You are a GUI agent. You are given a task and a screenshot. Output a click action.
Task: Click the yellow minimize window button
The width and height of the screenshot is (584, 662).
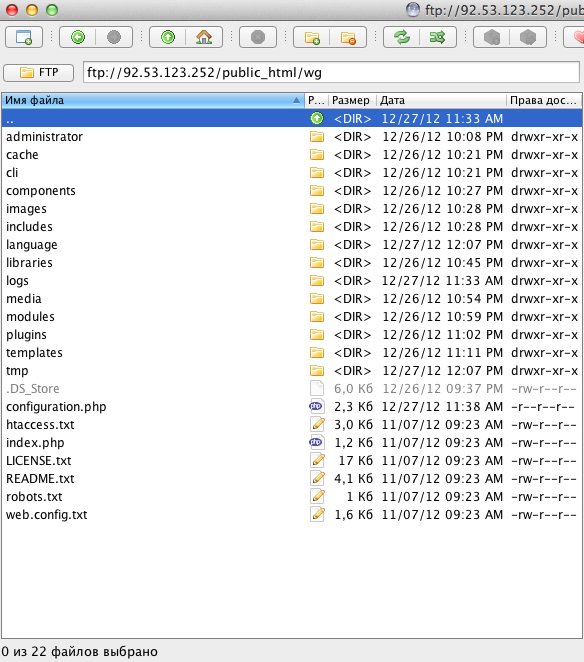pos(32,10)
